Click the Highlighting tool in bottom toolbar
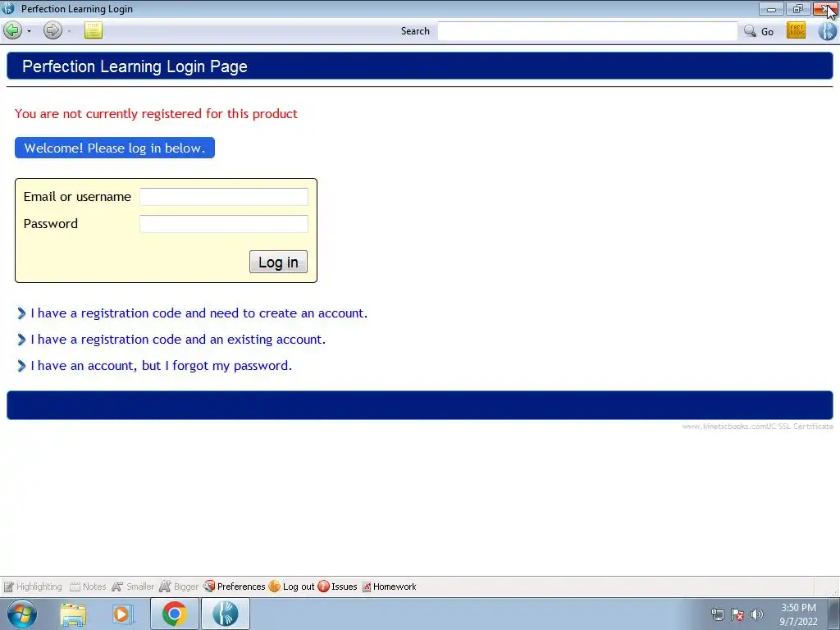The image size is (840, 630). coord(33,587)
